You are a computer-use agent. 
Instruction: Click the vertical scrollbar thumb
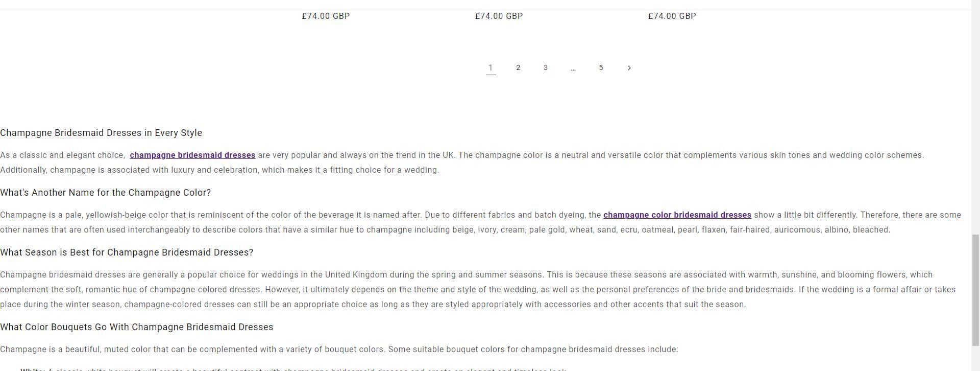[975, 289]
